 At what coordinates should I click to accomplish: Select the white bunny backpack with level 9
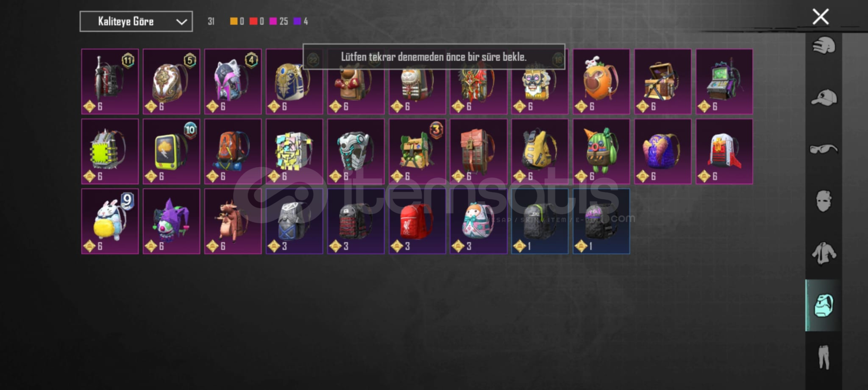pyautogui.click(x=110, y=221)
